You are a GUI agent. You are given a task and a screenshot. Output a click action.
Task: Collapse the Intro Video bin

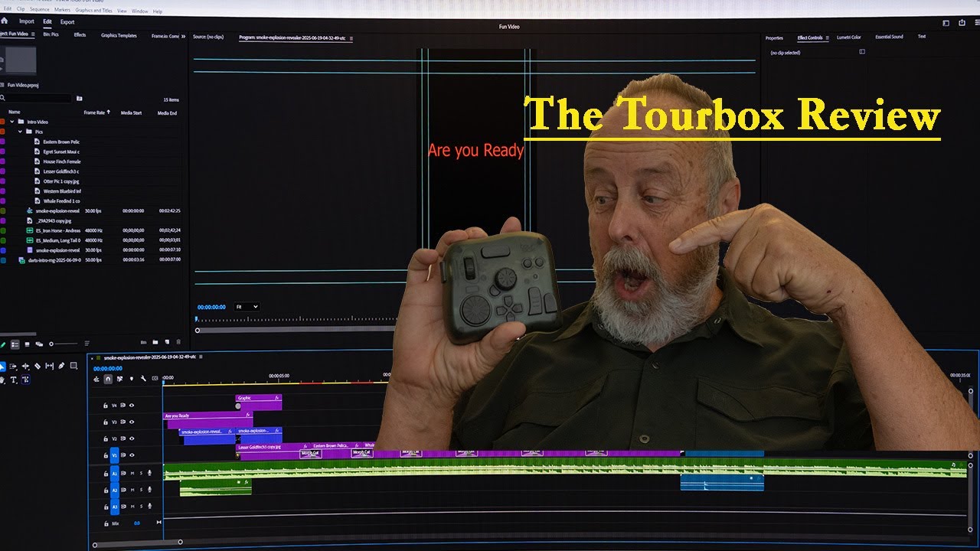12,122
